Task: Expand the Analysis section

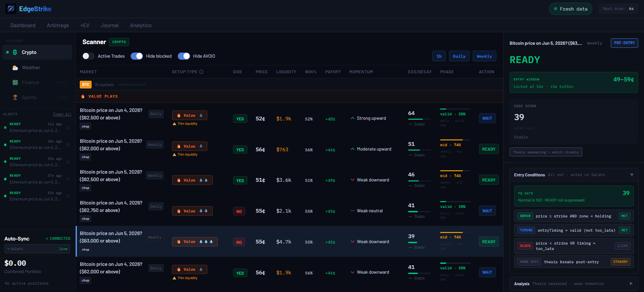Action: (631, 284)
